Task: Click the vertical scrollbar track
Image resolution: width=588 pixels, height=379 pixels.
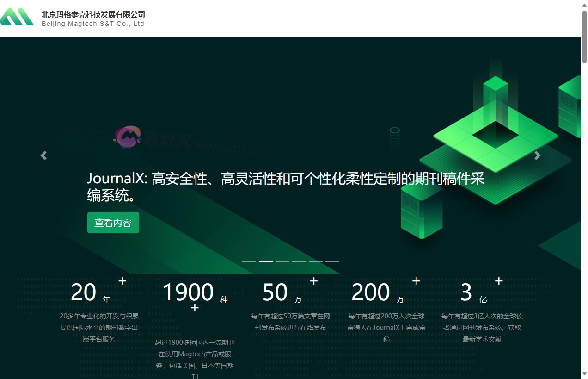Action: 584,185
